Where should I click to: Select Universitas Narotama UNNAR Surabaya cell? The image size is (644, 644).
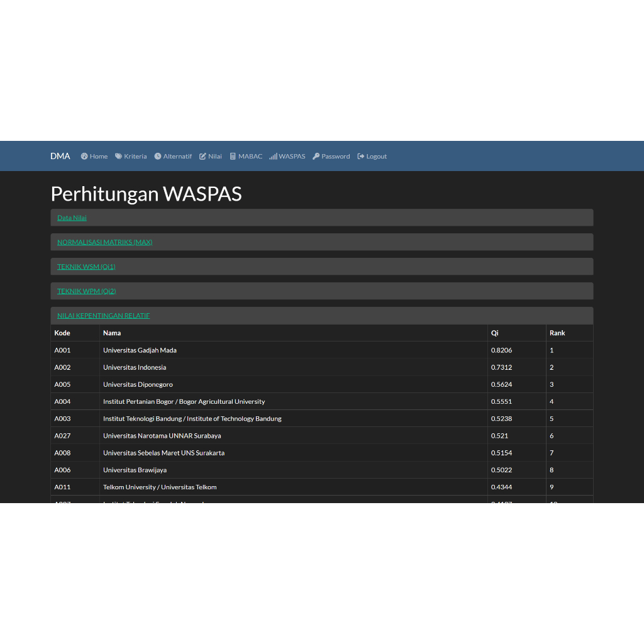(293, 436)
